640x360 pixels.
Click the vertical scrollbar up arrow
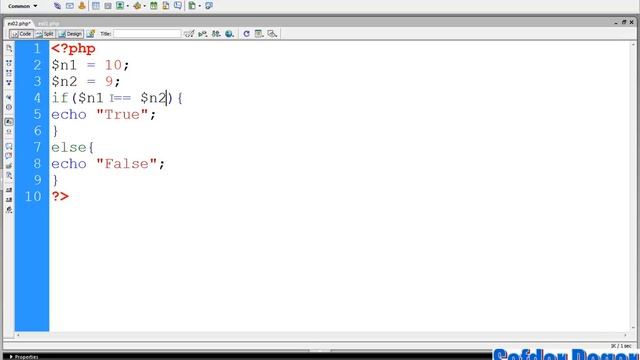coord(633,44)
